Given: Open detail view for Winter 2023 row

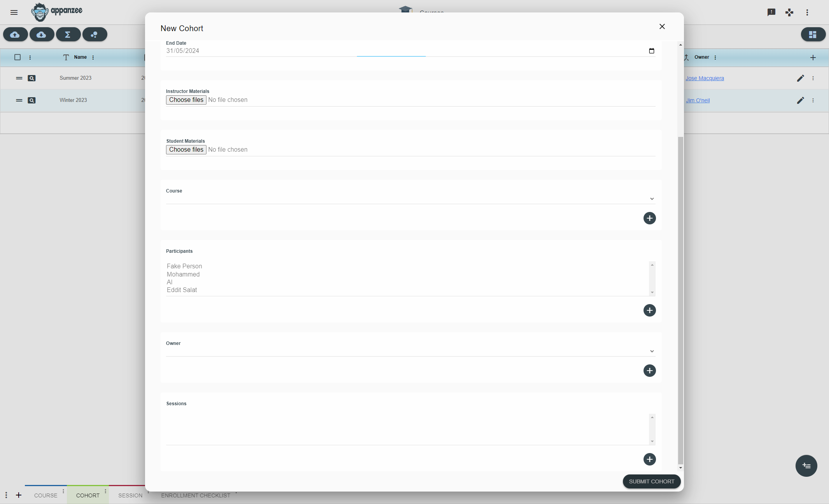Looking at the screenshot, I should coord(32,100).
